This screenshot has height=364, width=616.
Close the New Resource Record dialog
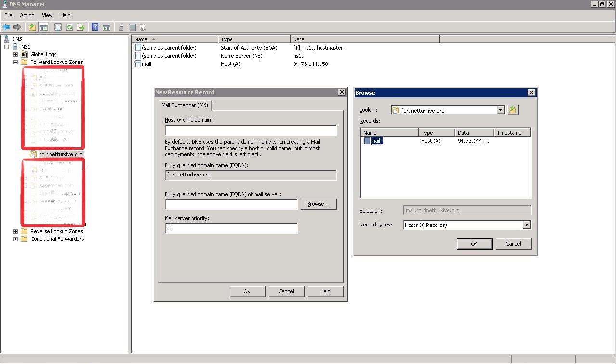(x=341, y=92)
